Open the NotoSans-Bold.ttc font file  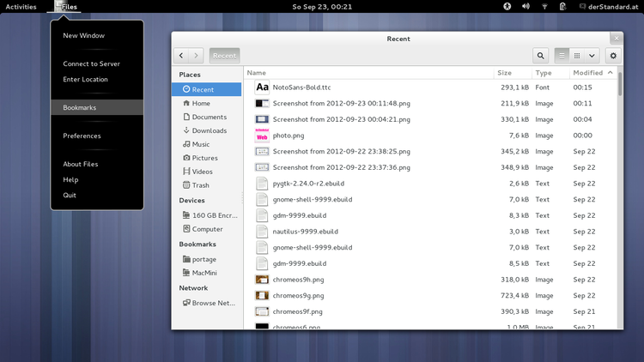[300, 87]
